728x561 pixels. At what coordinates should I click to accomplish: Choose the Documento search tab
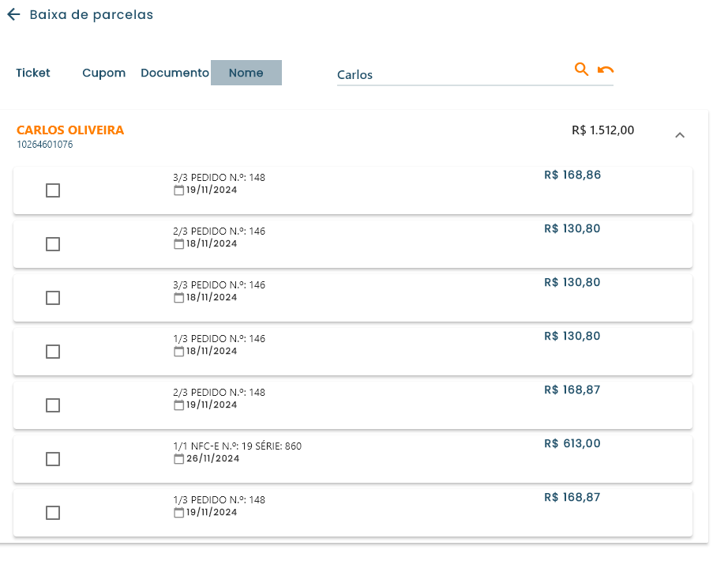[x=174, y=73]
